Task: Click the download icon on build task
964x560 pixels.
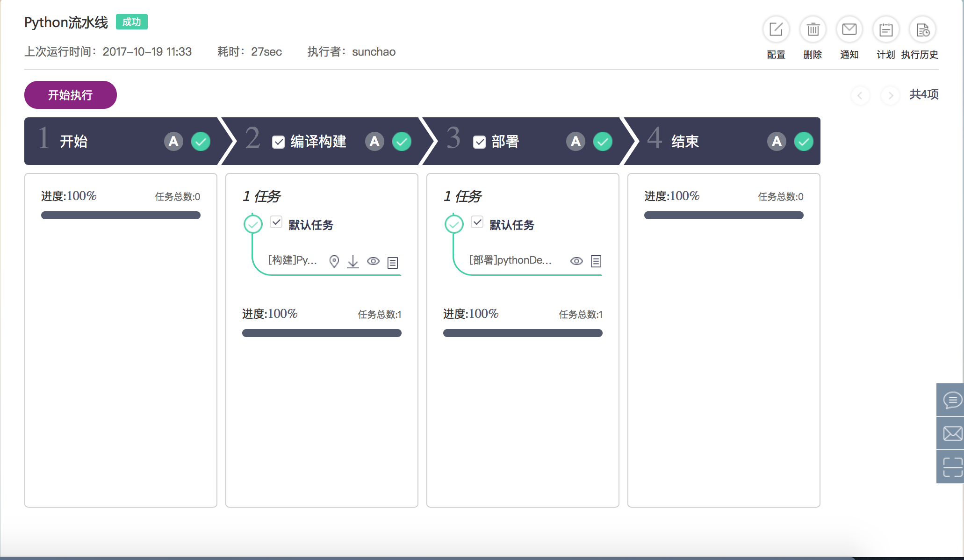Action: (x=353, y=261)
